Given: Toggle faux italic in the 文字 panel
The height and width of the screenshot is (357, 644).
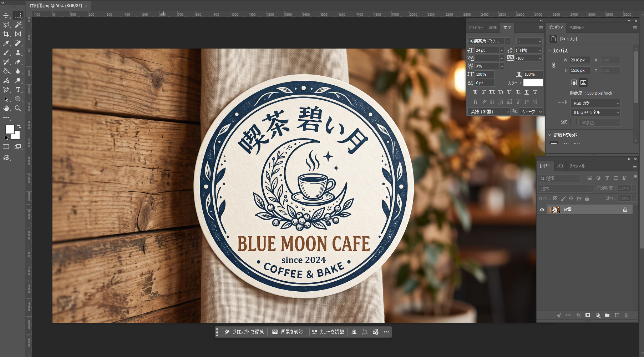Looking at the screenshot, I should [484, 92].
